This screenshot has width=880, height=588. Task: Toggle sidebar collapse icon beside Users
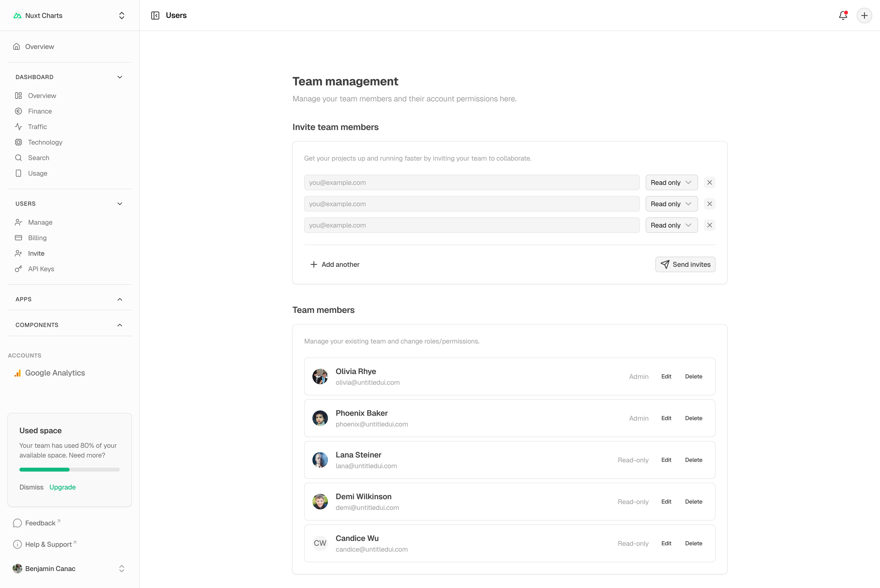(155, 15)
